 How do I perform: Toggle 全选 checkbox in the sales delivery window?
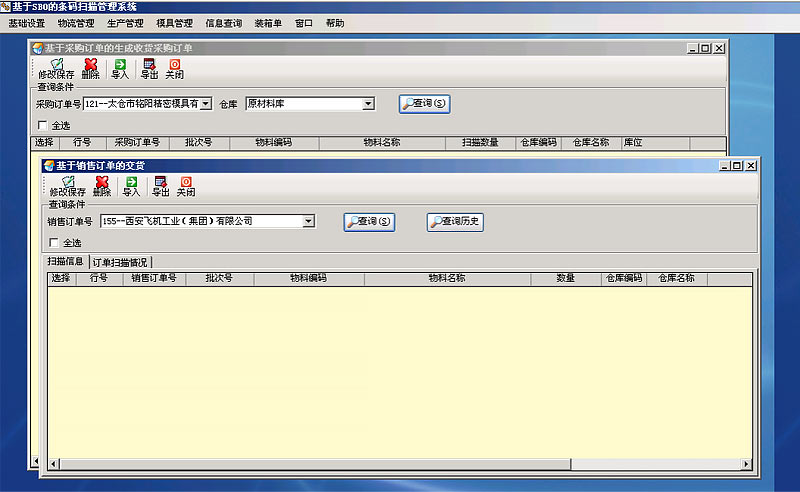coord(54,242)
